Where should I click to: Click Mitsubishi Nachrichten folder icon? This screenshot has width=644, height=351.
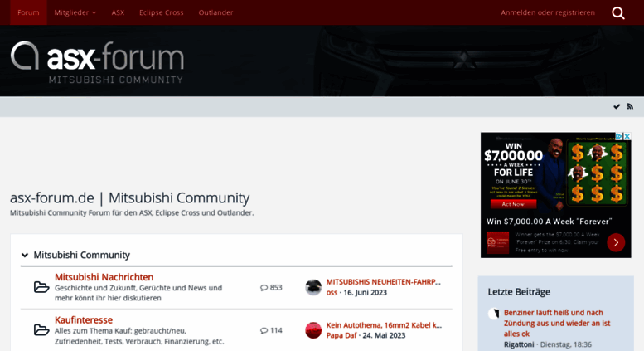click(x=41, y=287)
